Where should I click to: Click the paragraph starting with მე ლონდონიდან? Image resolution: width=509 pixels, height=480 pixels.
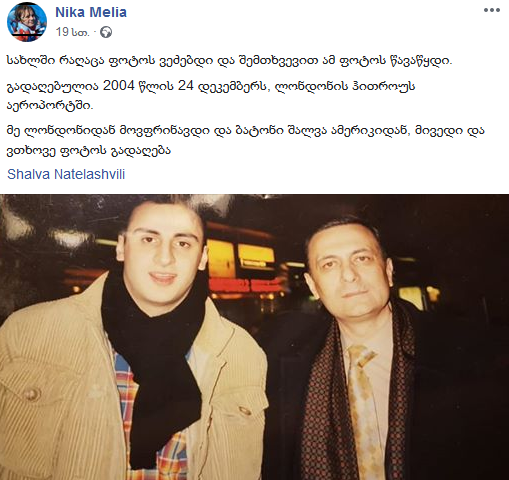tap(246, 141)
